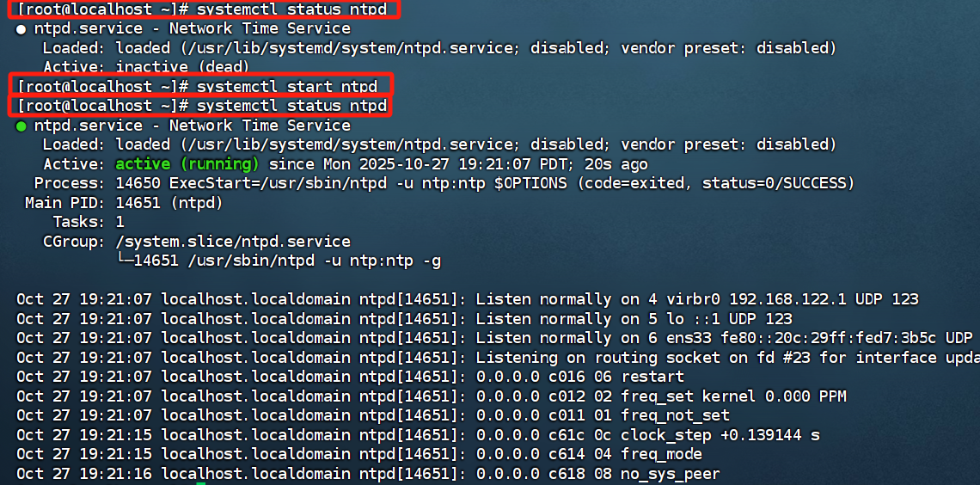
Task: Click the 'c614 04 freq_mode' log line
Action: (x=359, y=454)
